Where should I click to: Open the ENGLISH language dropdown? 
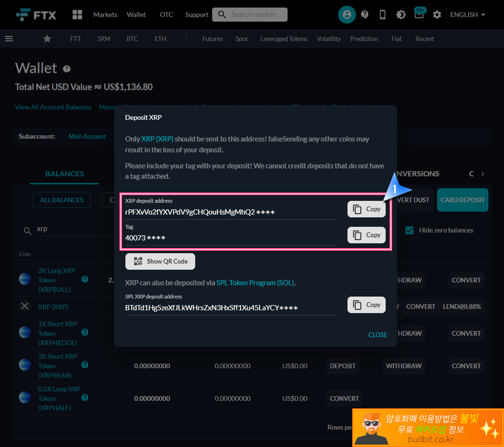pos(468,15)
